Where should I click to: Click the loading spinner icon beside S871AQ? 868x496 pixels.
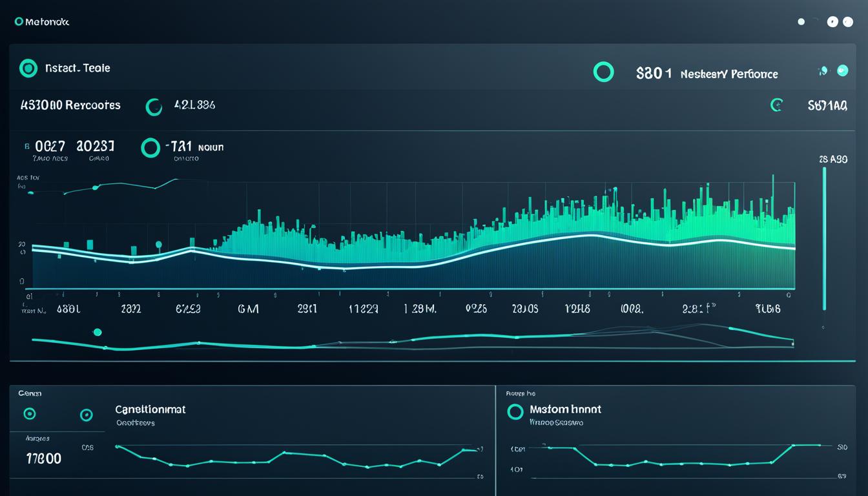click(x=778, y=104)
